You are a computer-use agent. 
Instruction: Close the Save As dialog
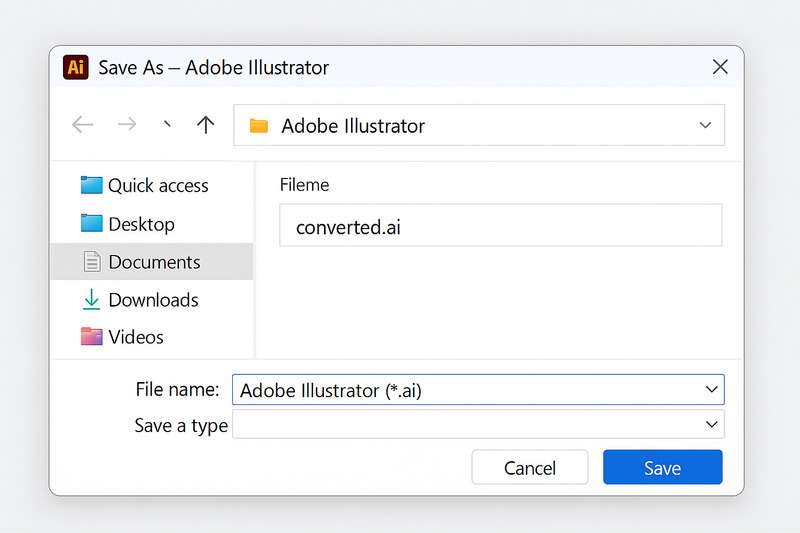pos(720,66)
